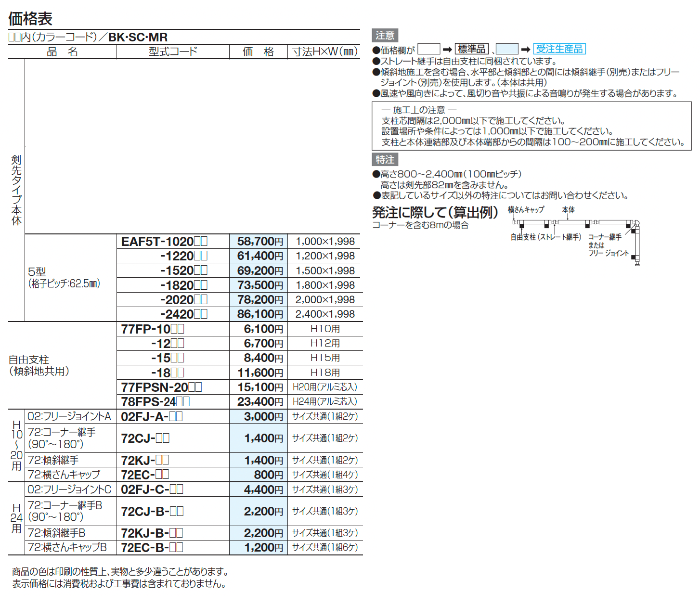Click the 発注に際して(算出例) heading
The image size is (700, 605).
(x=434, y=212)
